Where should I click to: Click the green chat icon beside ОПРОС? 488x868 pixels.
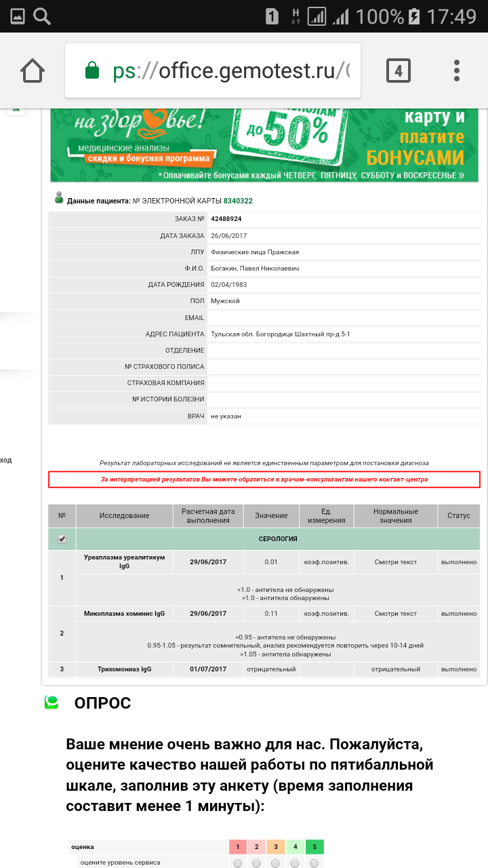(x=52, y=703)
